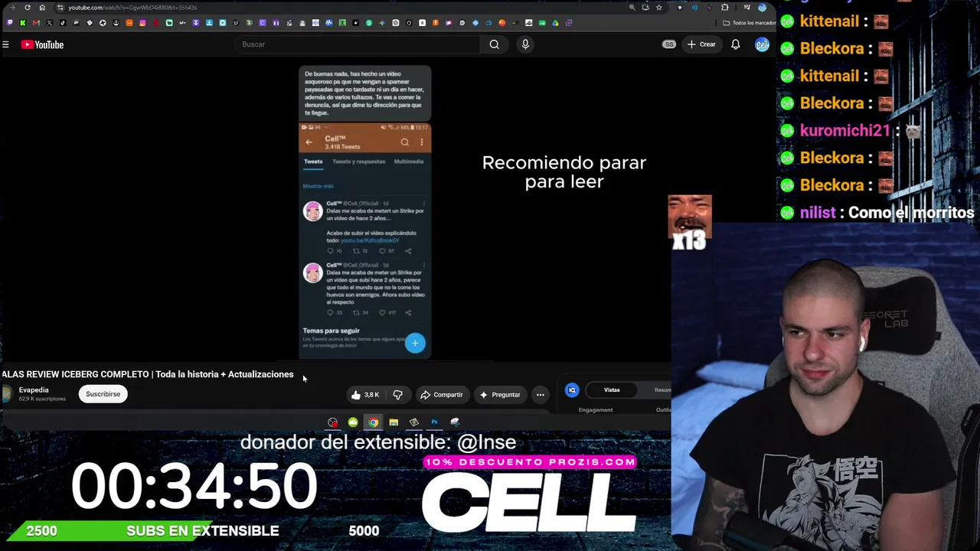Dislike the video with thumbs down
Image resolution: width=980 pixels, height=551 pixels.
coord(397,395)
